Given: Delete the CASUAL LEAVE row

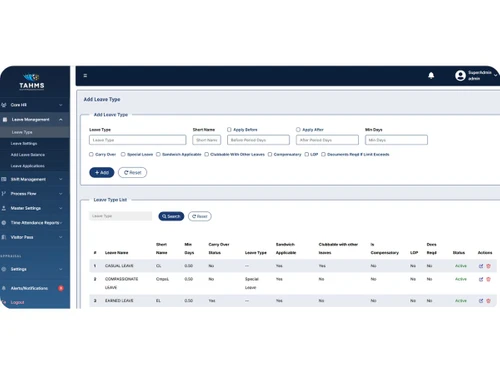Looking at the screenshot, I should click(488, 266).
